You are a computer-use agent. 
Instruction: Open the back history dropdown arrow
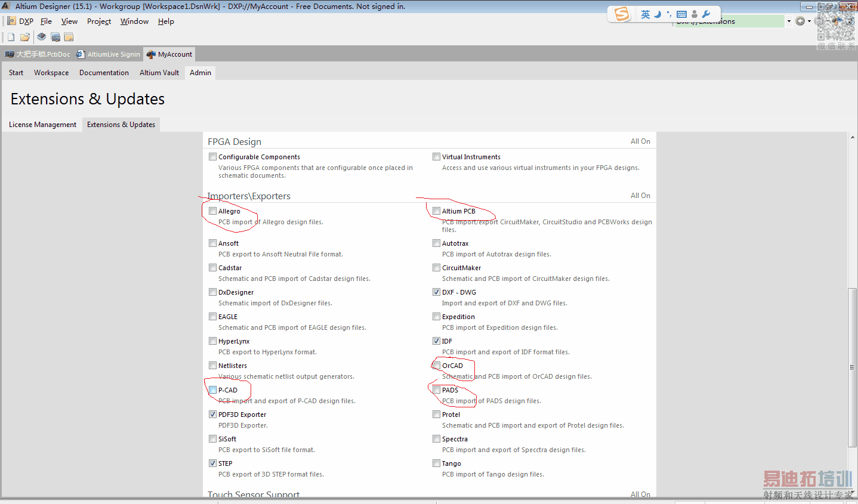point(809,21)
